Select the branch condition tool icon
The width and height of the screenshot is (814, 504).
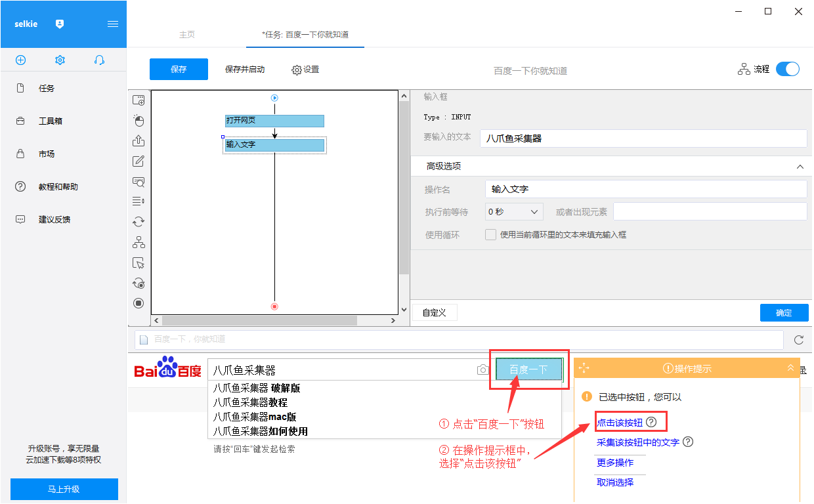(x=139, y=242)
